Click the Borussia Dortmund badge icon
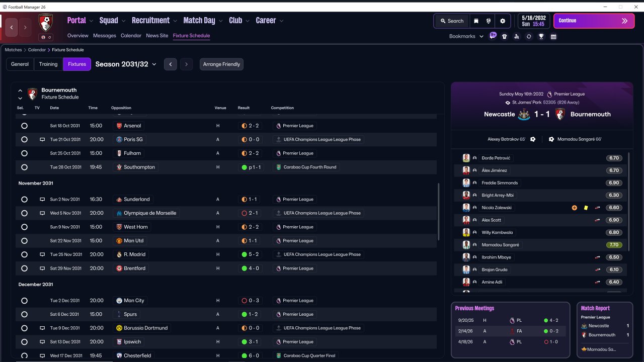The width and height of the screenshot is (644, 362). tap(119, 328)
